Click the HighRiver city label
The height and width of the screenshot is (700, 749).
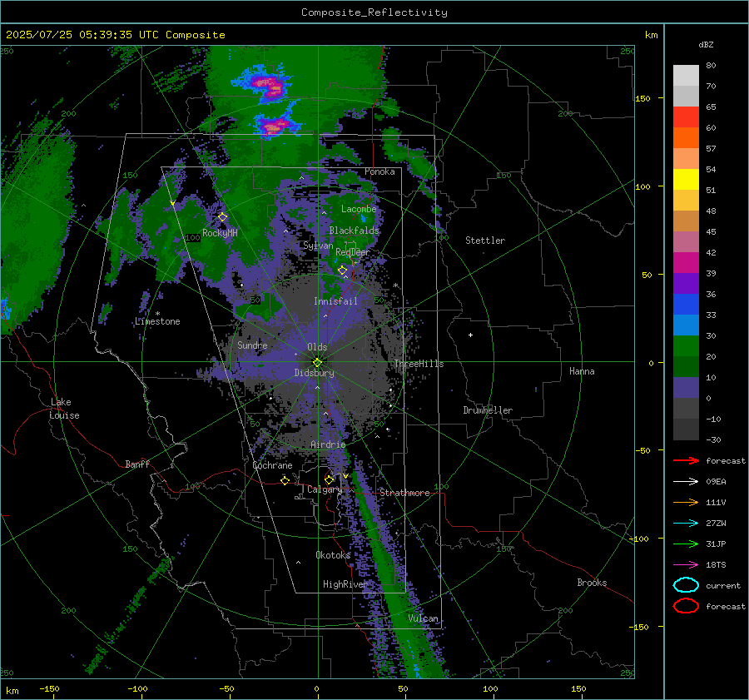(345, 584)
